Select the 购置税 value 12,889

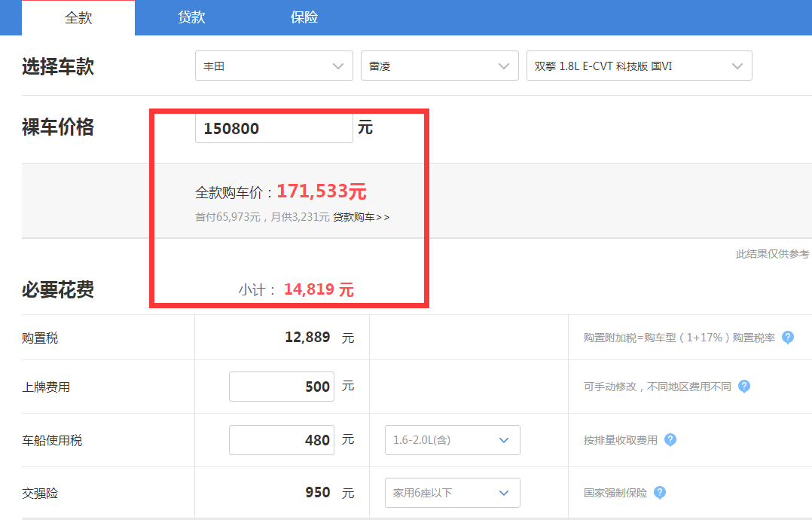point(307,338)
